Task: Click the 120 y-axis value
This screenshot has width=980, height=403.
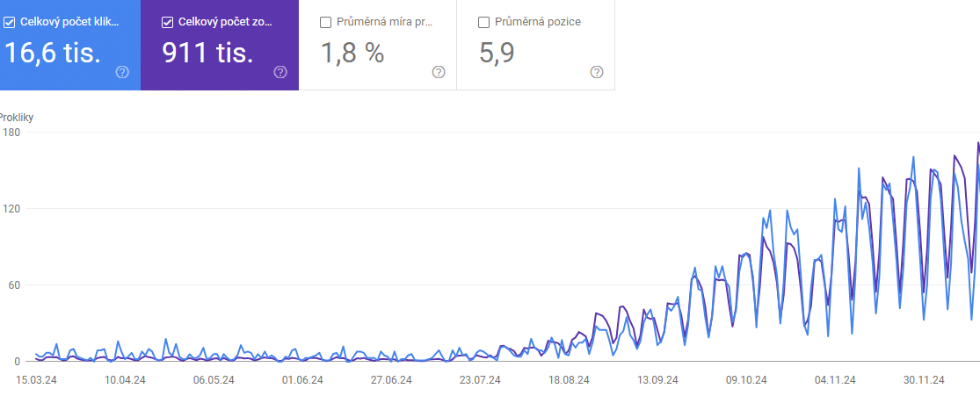Action: tap(11, 208)
